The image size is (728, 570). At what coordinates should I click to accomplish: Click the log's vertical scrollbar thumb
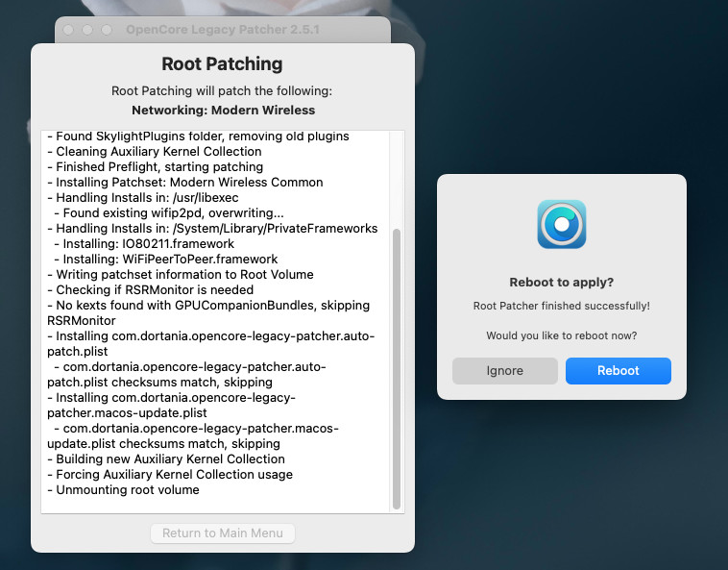click(397, 369)
